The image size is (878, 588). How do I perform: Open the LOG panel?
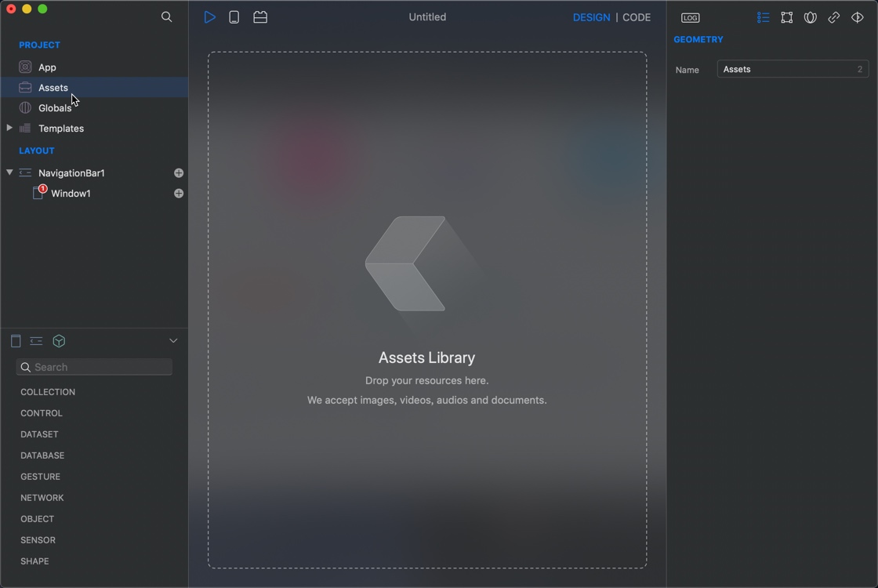(690, 17)
